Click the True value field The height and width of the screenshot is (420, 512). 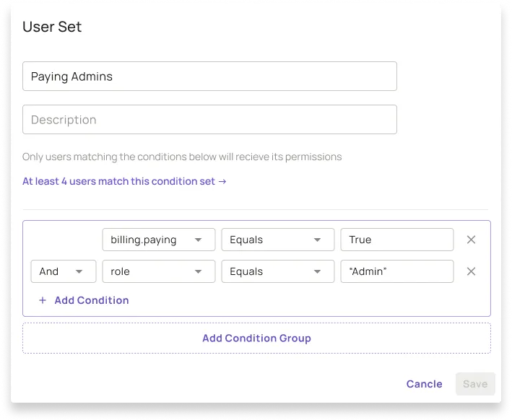pos(396,240)
